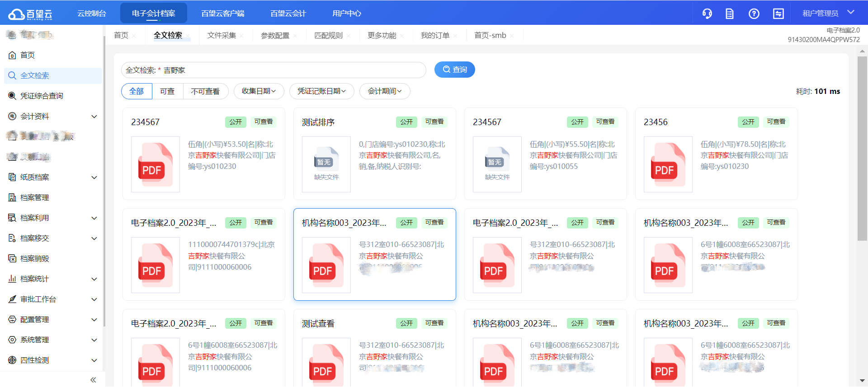Viewport: 868px width, 387px height.
Task: Expand the 档案利用 sidebar menu
Action: tap(94, 218)
